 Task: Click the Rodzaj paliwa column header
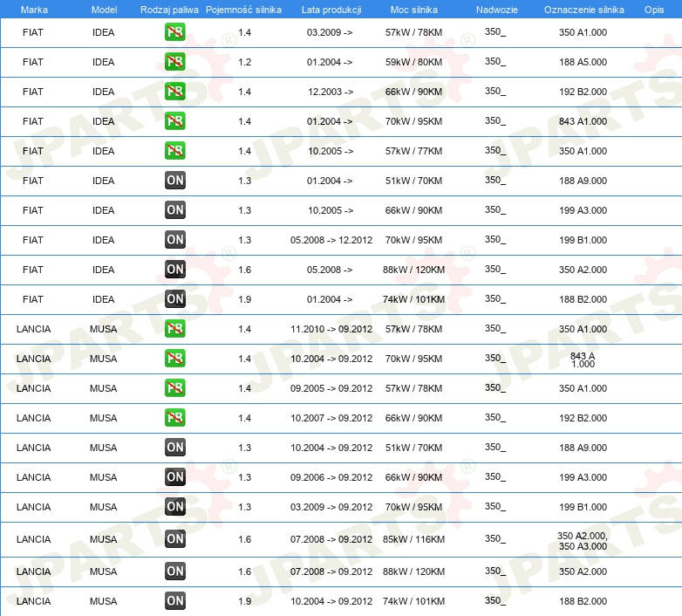coord(169,10)
